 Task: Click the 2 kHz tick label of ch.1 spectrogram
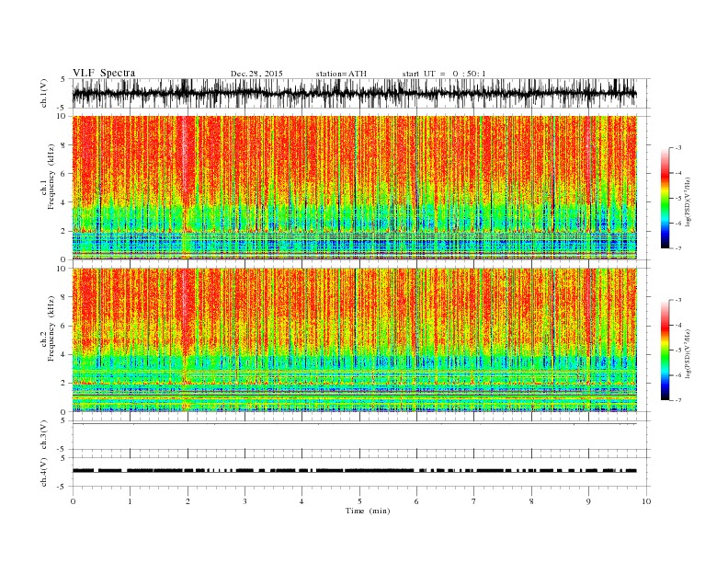click(x=64, y=231)
